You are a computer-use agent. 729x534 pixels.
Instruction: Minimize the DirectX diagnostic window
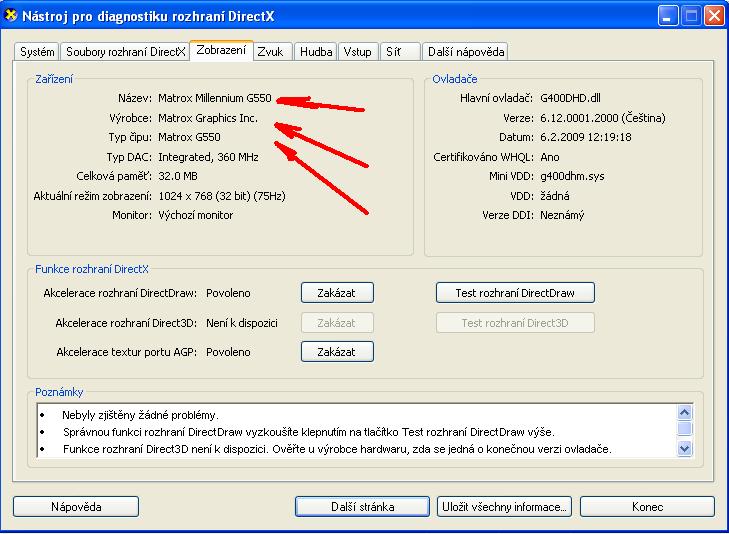(668, 16)
